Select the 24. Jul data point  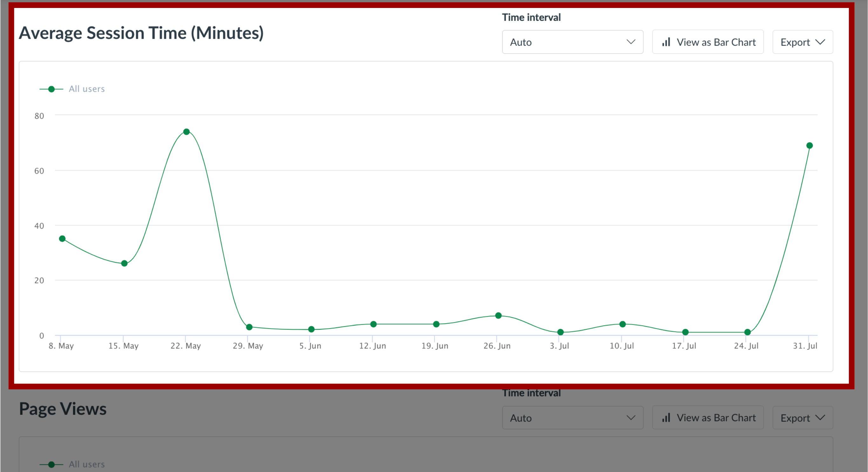coord(747,332)
